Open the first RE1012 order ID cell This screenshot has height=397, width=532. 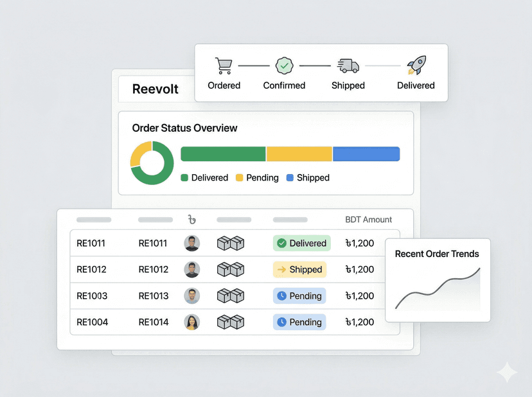coord(92,269)
